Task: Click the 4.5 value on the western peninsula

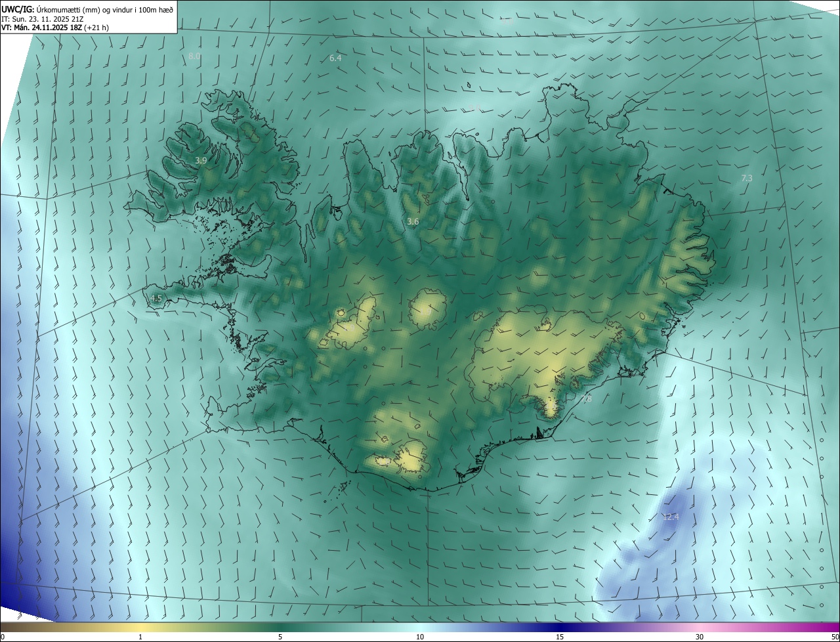Action: coord(156,298)
